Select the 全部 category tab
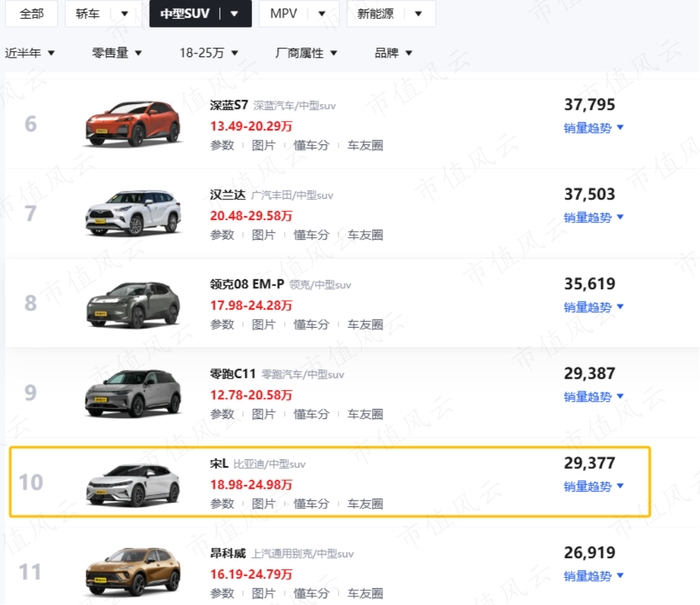 (32, 14)
